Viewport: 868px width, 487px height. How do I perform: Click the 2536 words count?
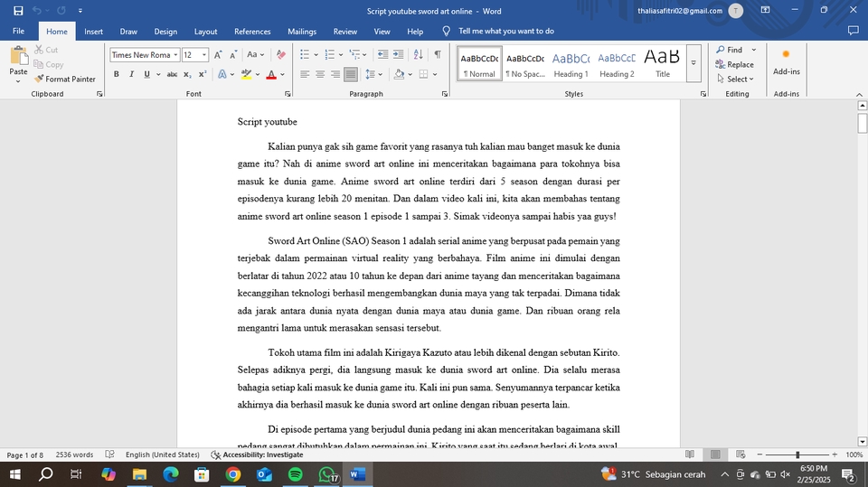pos(74,454)
